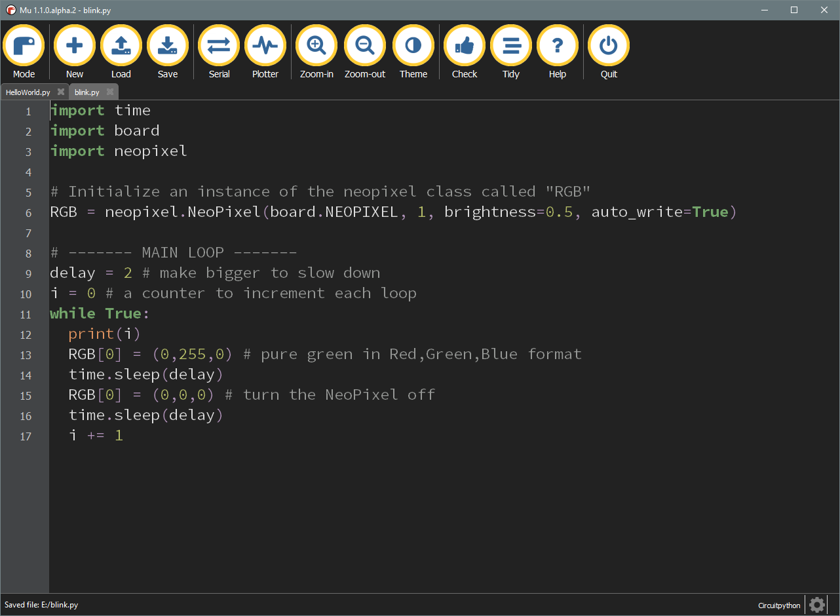Select the blink.py tab

coord(87,92)
